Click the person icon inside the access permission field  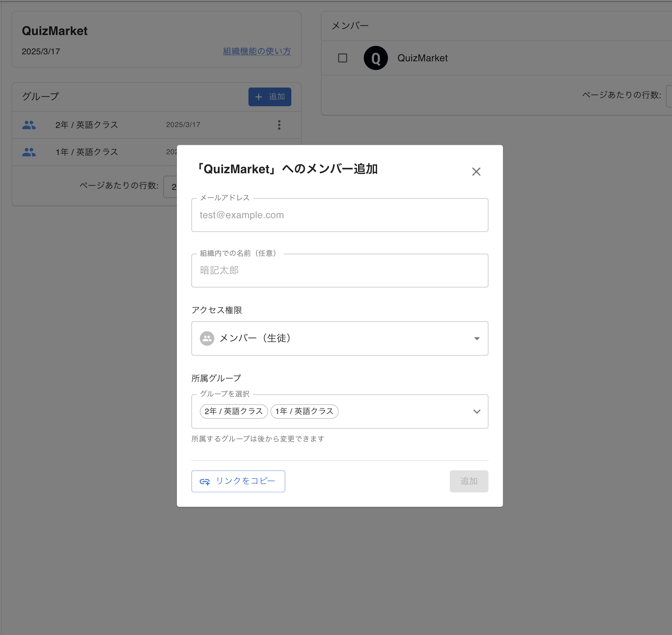pyautogui.click(x=207, y=339)
